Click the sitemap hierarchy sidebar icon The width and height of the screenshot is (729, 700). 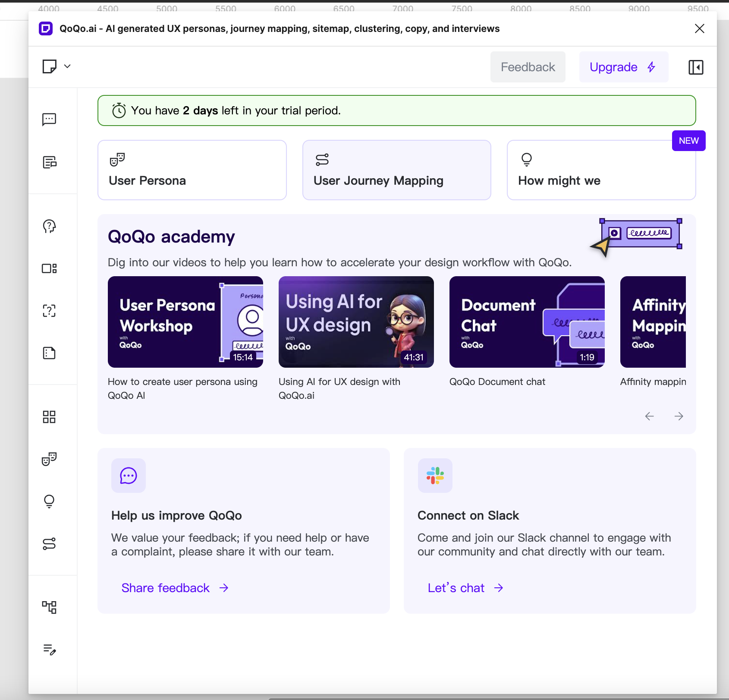pos(49,607)
